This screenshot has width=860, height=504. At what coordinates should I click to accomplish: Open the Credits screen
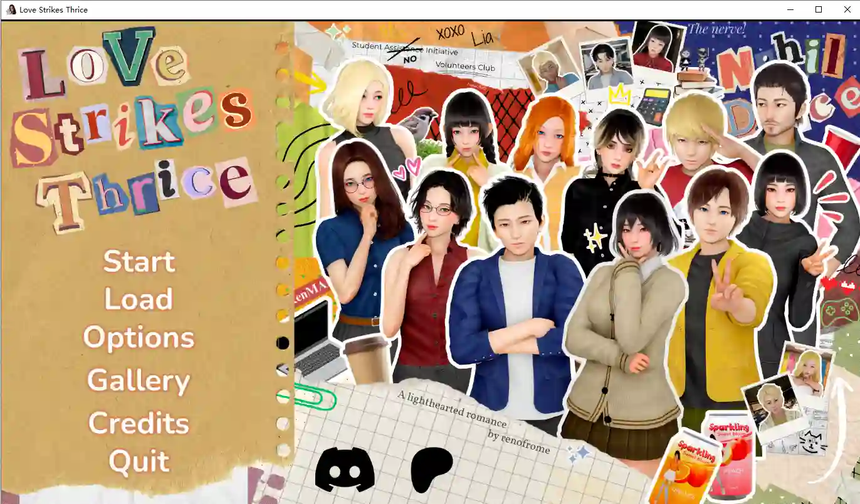tap(138, 424)
